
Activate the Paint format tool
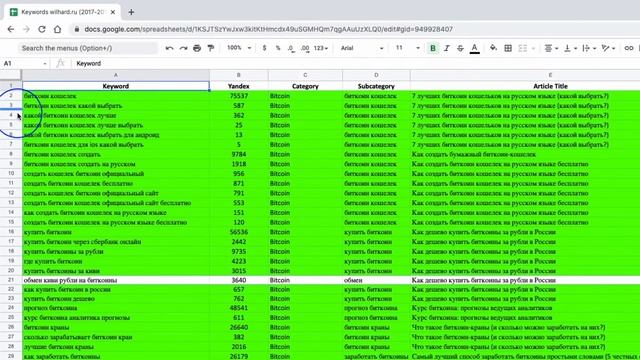(211, 48)
